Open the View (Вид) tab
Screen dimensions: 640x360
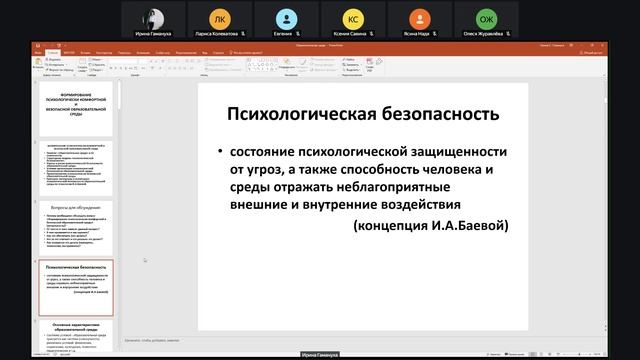tap(204, 53)
